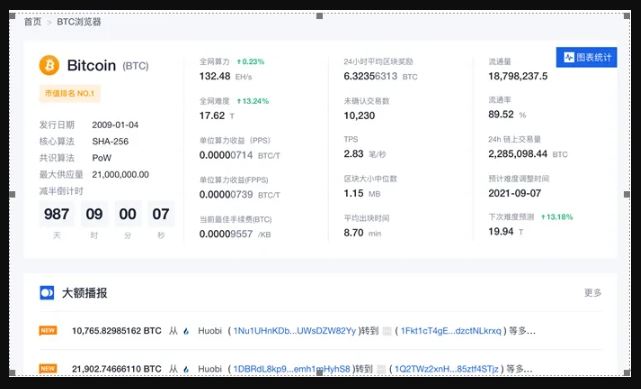Click the top-right corner selection handle
This screenshot has width=641, height=389.
[x=627, y=16]
